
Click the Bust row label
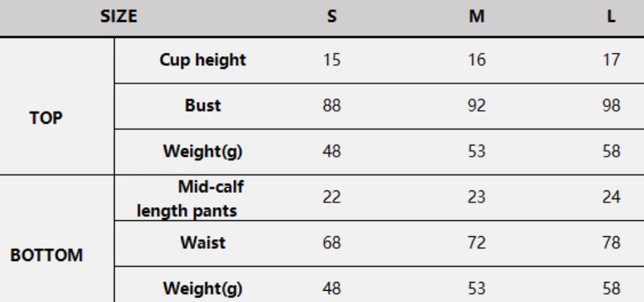click(203, 106)
